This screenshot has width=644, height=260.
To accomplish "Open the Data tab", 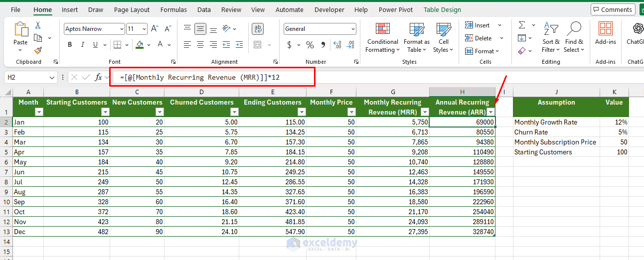I will [204, 9].
